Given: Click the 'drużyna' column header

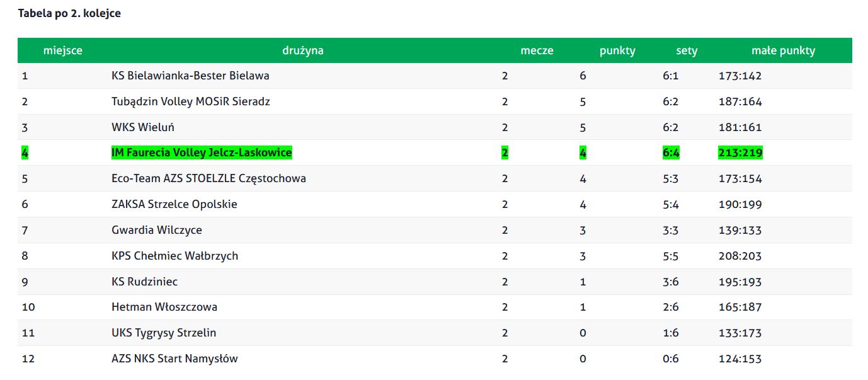Looking at the screenshot, I should [303, 50].
